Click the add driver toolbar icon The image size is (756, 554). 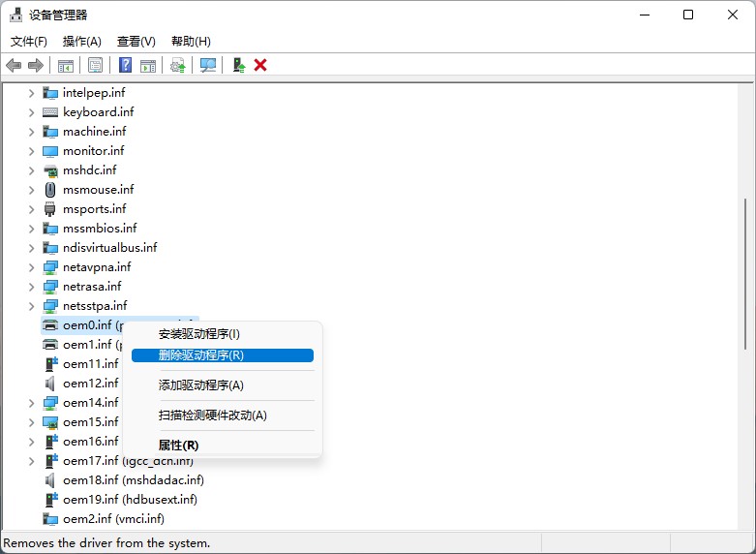coord(239,65)
